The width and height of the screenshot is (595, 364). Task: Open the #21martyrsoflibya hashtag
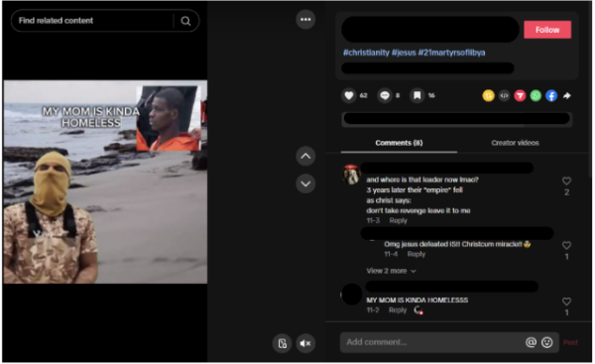(x=451, y=53)
